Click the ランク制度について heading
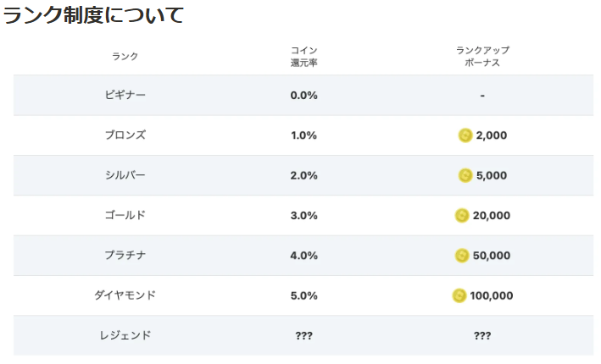This screenshot has width=601, height=364. click(93, 15)
